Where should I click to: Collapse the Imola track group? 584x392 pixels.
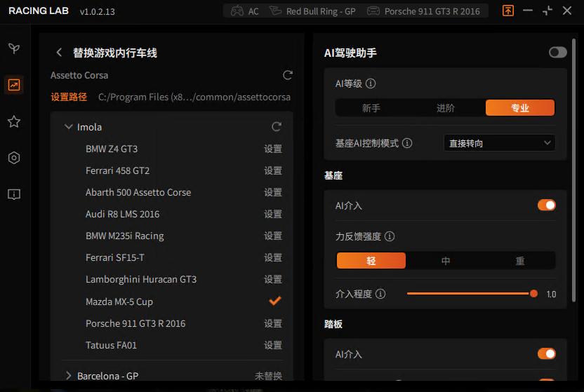point(68,127)
